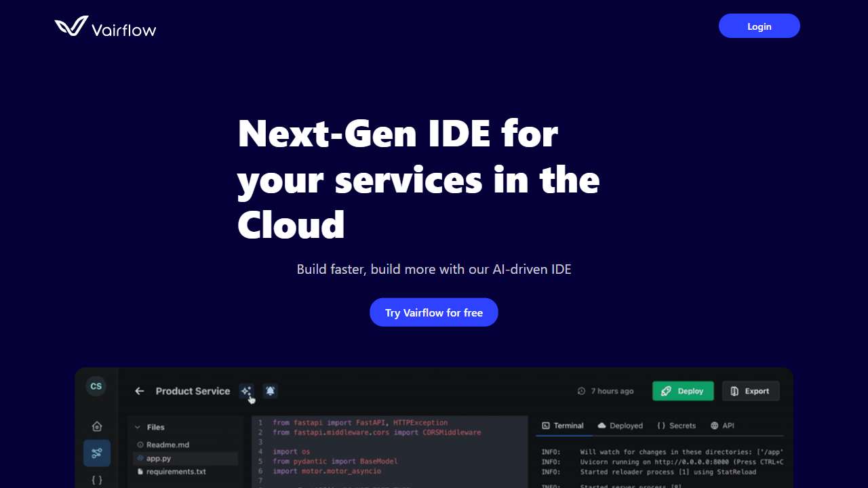The height and width of the screenshot is (488, 868).
Task: Click the curly braces sidebar icon
Action: click(x=97, y=480)
